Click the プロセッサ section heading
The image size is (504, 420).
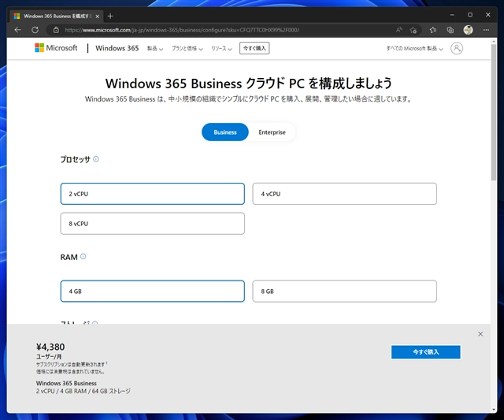coord(76,159)
